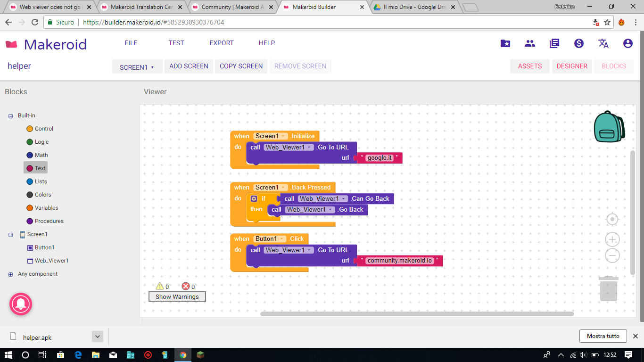Image resolution: width=644 pixels, height=362 pixels.
Task: Collapse the Built-in tree section
Action: pos(10,116)
